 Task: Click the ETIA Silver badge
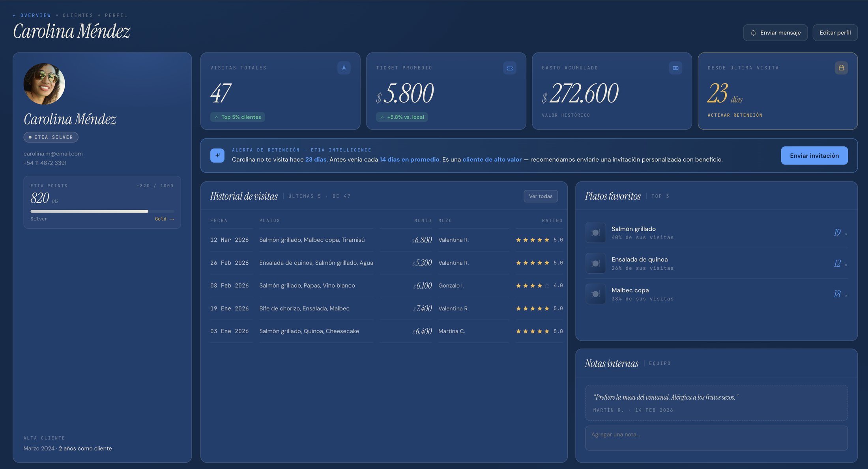pos(51,137)
